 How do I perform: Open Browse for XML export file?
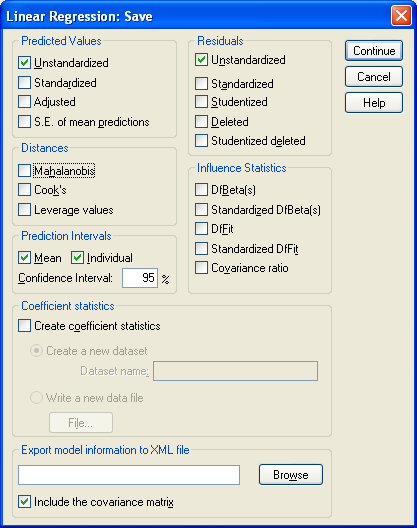pos(291,475)
